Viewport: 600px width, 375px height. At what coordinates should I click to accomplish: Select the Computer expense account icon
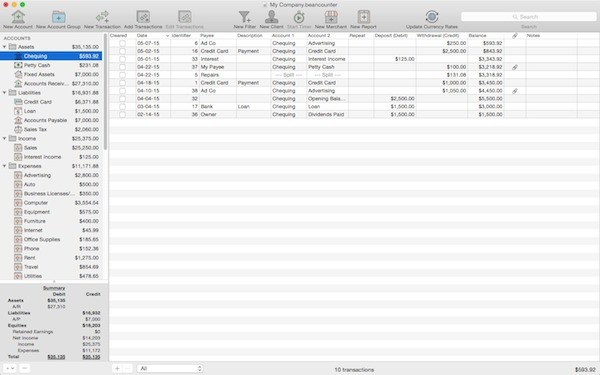[x=18, y=203]
